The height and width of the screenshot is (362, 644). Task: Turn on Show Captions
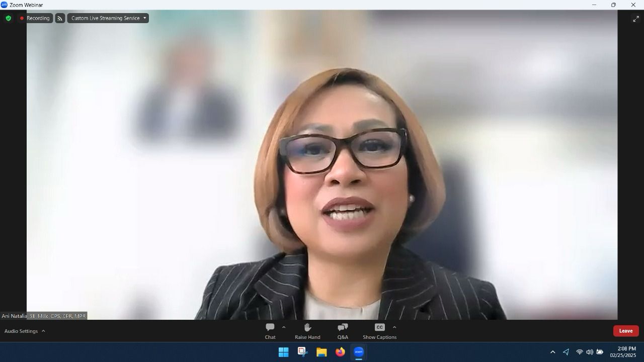pyautogui.click(x=379, y=331)
